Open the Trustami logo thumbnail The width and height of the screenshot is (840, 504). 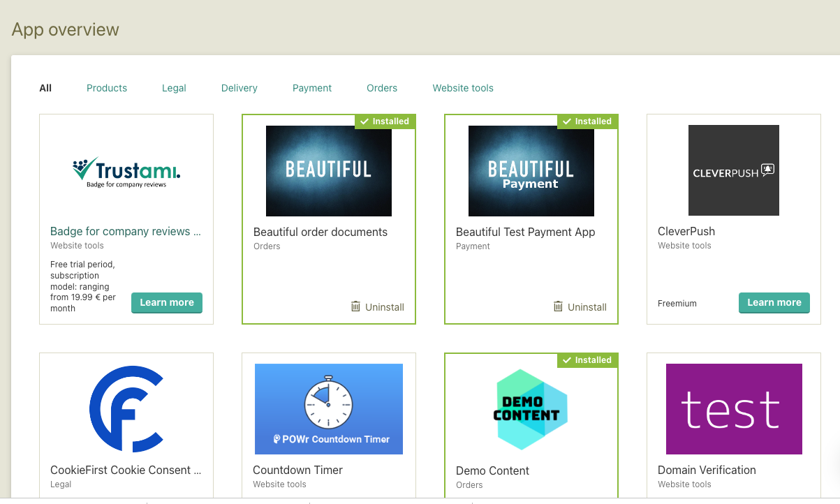click(126, 171)
